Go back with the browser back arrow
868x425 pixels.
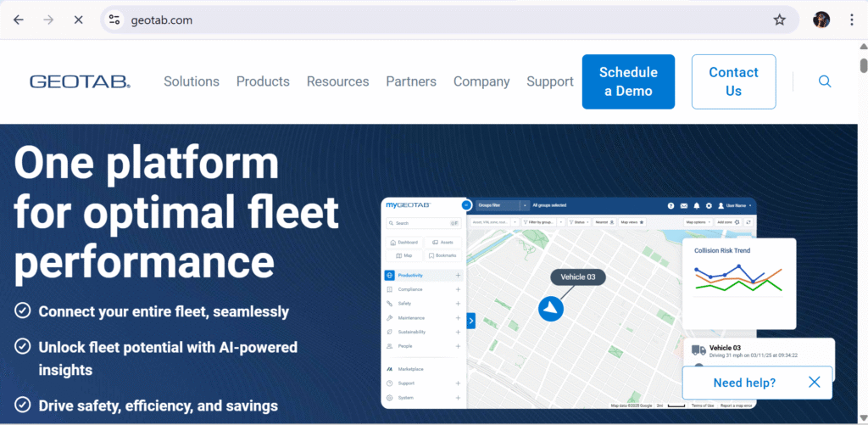(x=19, y=20)
